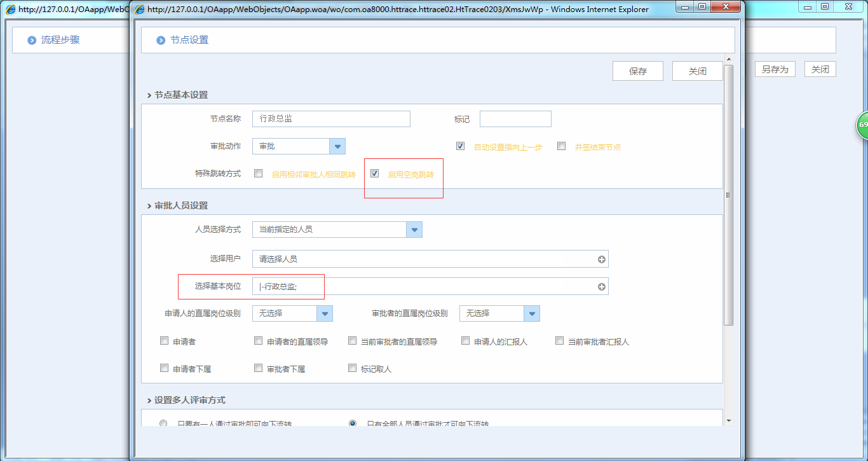Click the scrollbar up arrow of the dialog

pyautogui.click(x=728, y=58)
